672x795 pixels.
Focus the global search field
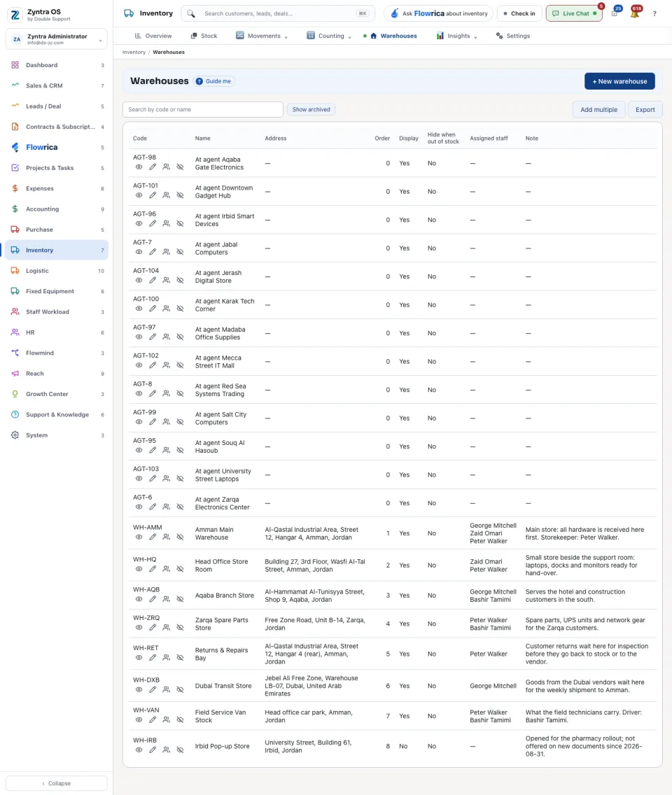pyautogui.click(x=278, y=14)
